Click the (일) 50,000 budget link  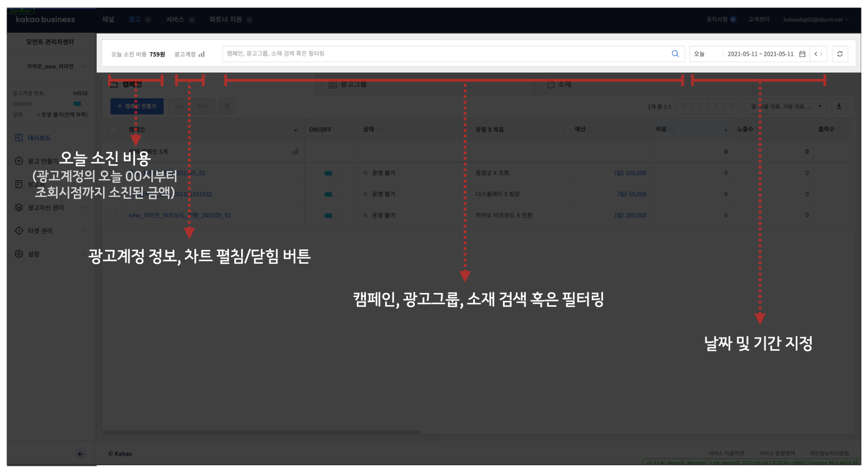[632, 194]
